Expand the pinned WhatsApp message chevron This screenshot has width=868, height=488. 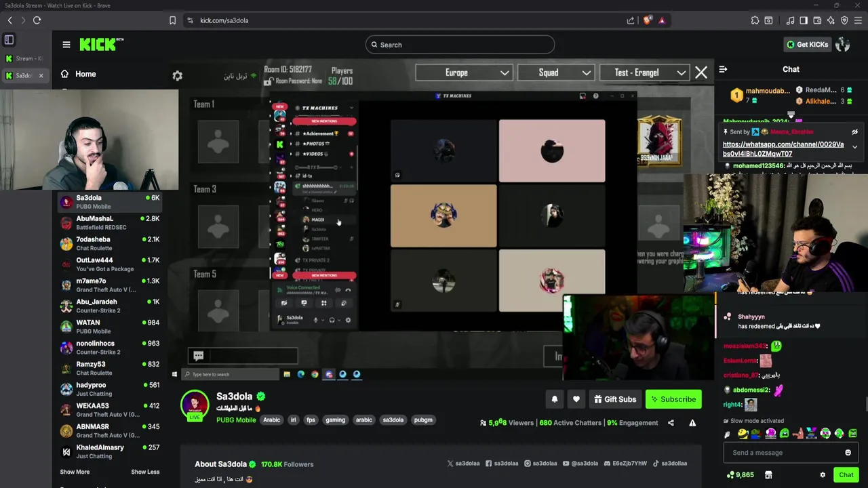pyautogui.click(x=854, y=146)
